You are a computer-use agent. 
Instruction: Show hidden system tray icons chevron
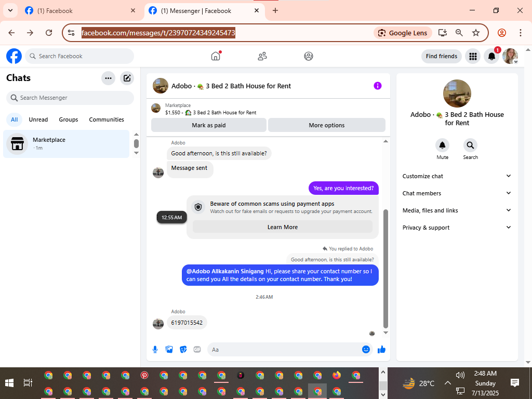pos(447,383)
